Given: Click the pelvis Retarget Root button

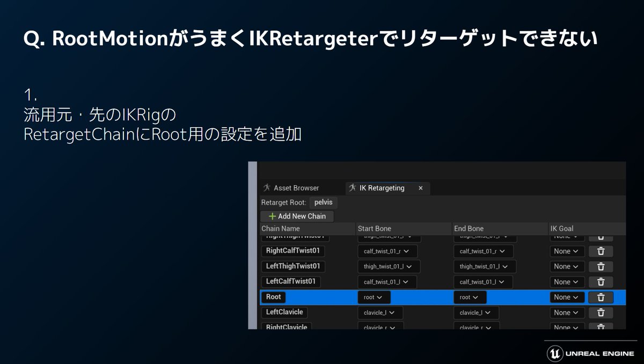Looking at the screenshot, I should tap(324, 202).
